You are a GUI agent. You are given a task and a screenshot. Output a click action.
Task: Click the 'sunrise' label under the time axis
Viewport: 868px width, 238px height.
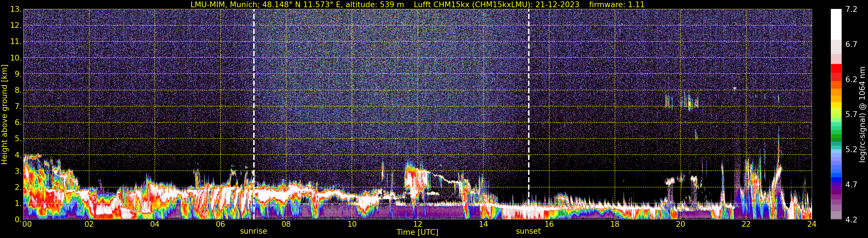coord(254,231)
